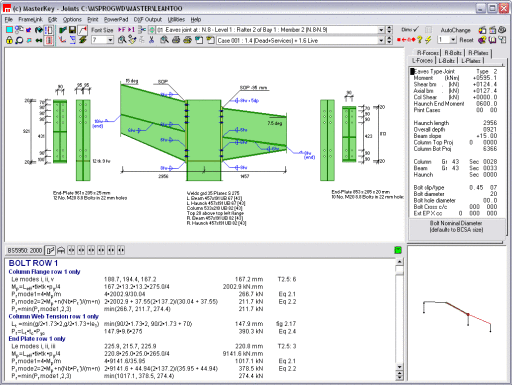Switch to the L-Plates tab

pos(471,61)
